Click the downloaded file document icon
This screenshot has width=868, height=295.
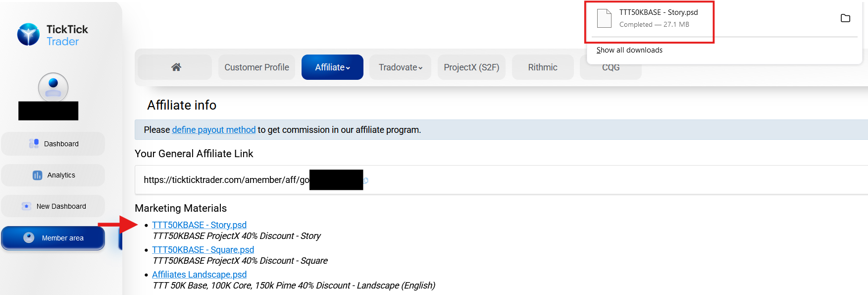(x=604, y=18)
